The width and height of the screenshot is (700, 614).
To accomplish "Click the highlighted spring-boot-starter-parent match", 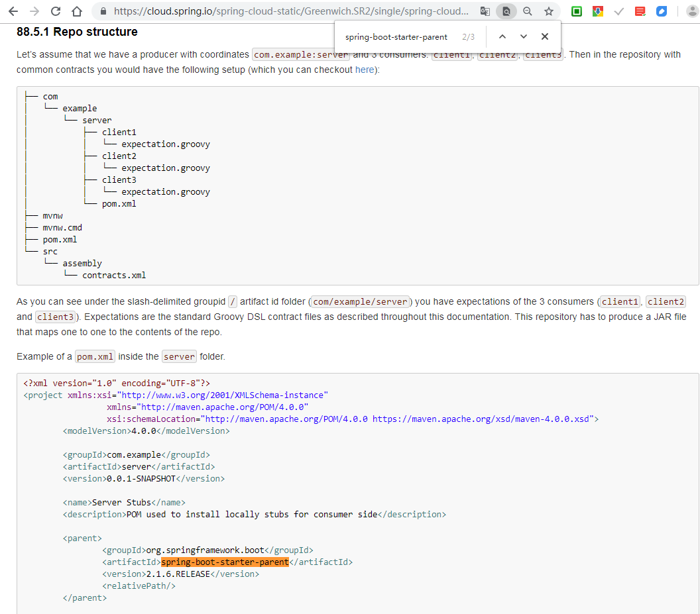I will click(225, 562).
